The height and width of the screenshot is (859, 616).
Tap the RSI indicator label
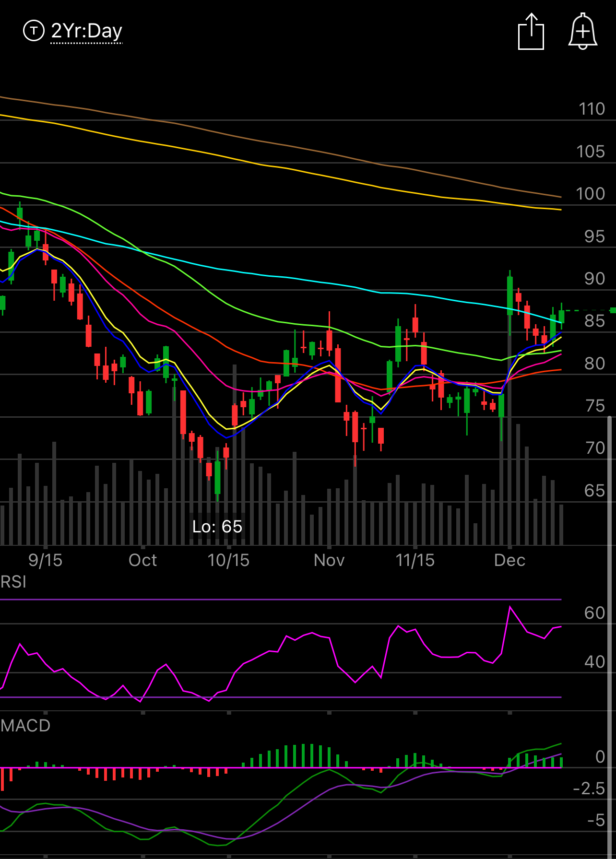point(13,582)
